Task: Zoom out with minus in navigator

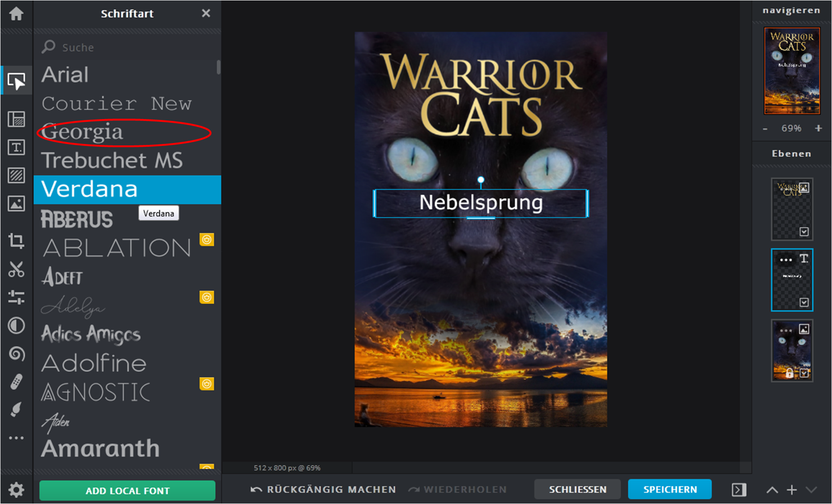Action: [765, 128]
